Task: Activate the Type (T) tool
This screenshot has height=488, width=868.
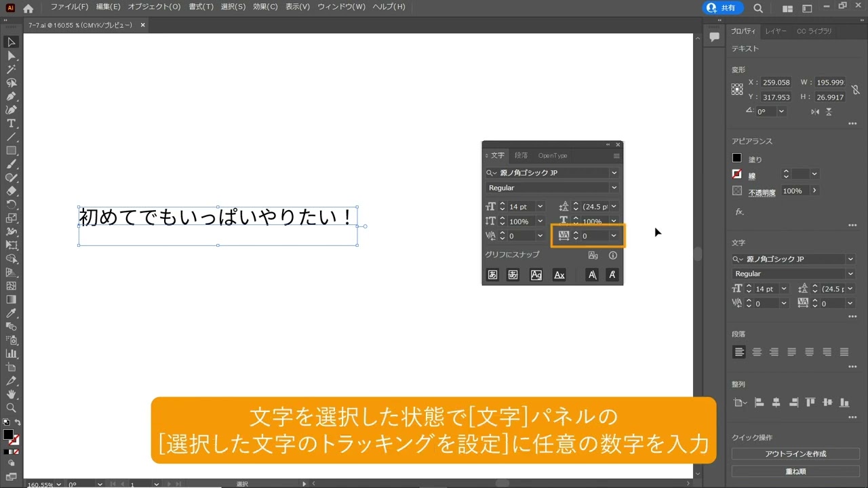Action: pyautogui.click(x=12, y=123)
